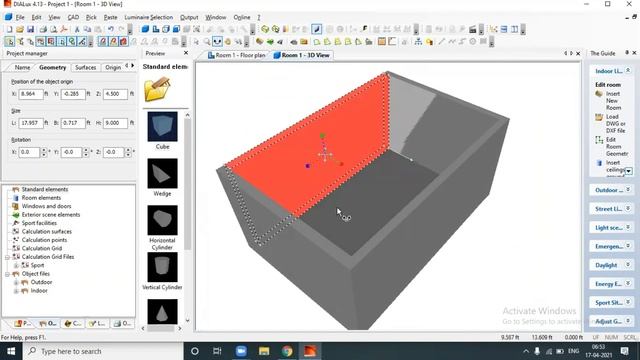Click the Undo arrow icon
640x360 pixels.
(111, 29)
